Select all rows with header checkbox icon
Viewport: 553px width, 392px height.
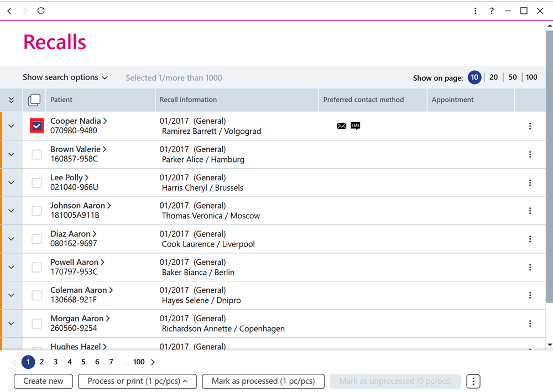point(34,100)
